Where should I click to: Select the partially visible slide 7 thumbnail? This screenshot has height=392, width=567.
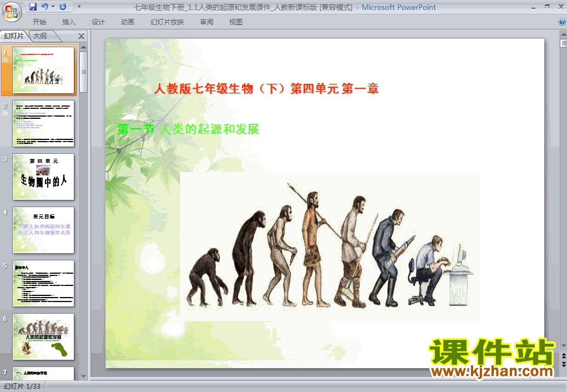click(x=43, y=373)
